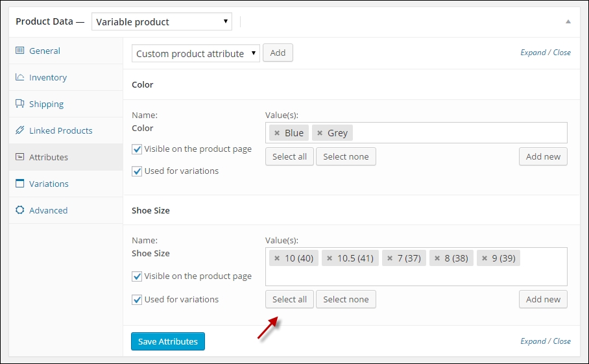Click Select all for Shoe Size values
This screenshot has width=589, height=364.
click(x=289, y=299)
